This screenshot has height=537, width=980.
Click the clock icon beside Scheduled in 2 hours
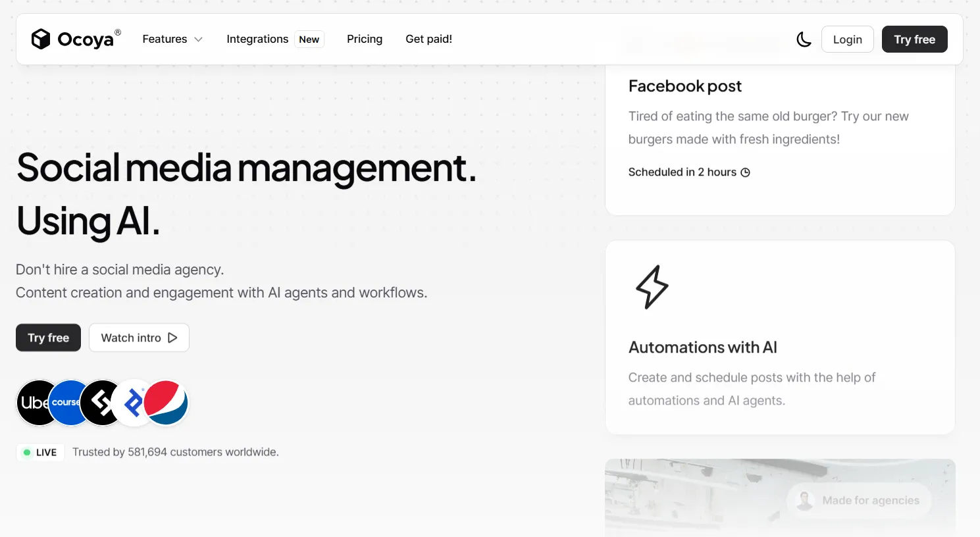pyautogui.click(x=746, y=172)
